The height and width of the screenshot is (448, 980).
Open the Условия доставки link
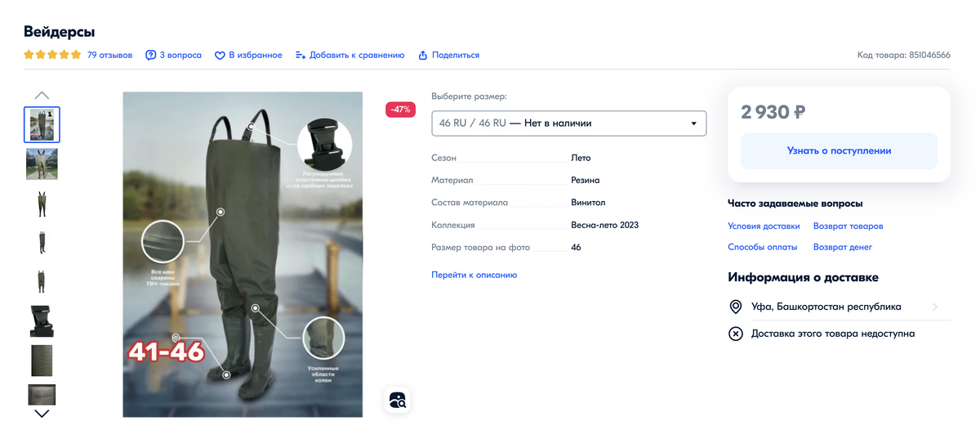764,226
